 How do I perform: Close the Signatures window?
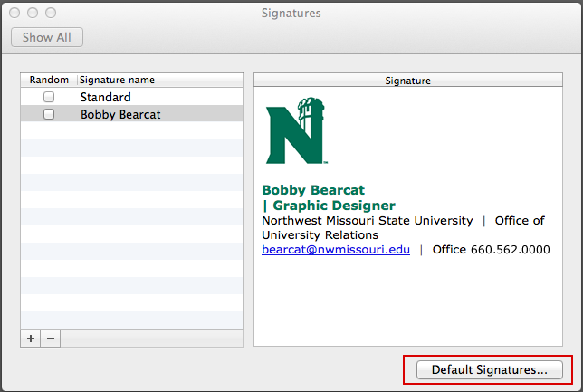(14, 13)
